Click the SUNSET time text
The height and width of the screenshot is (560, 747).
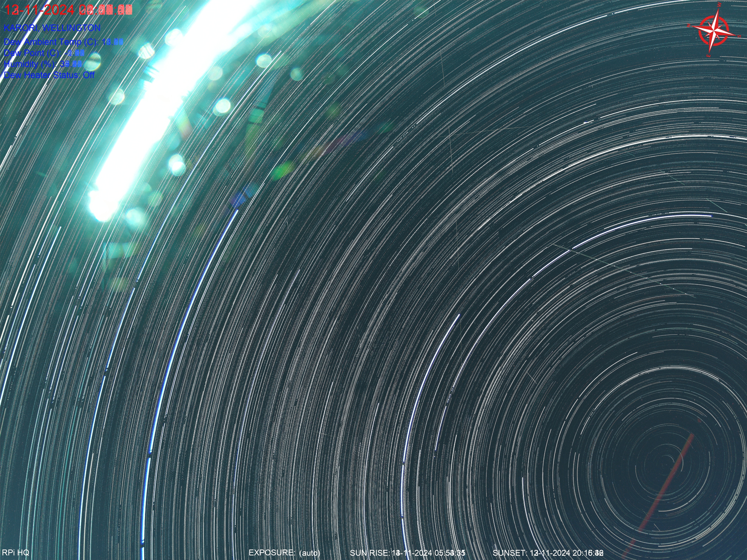[548, 553]
